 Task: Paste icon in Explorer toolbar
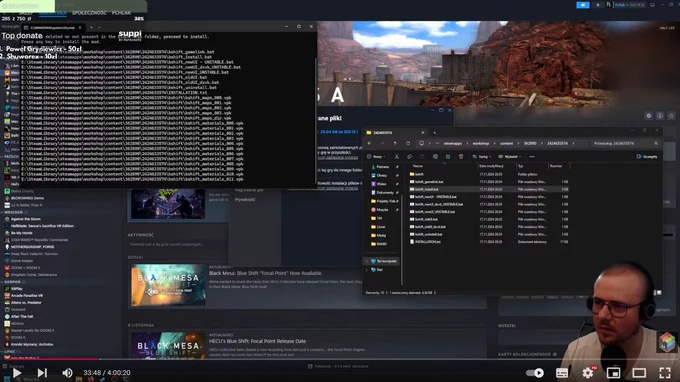tap(422, 157)
